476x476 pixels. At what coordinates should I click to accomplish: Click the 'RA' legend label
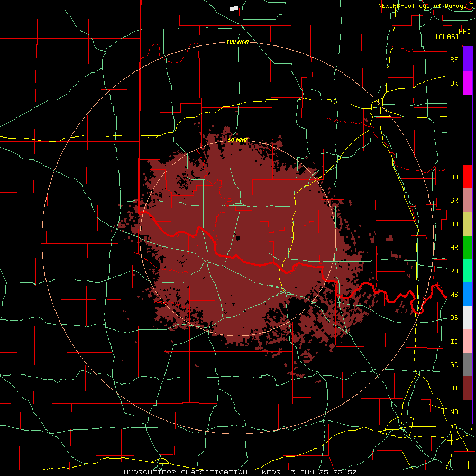tap(454, 271)
